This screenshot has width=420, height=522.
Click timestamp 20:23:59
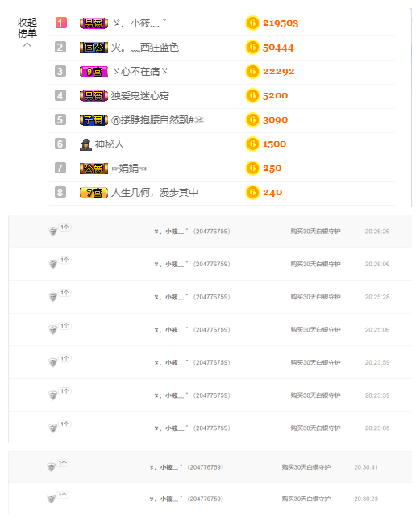377,362
